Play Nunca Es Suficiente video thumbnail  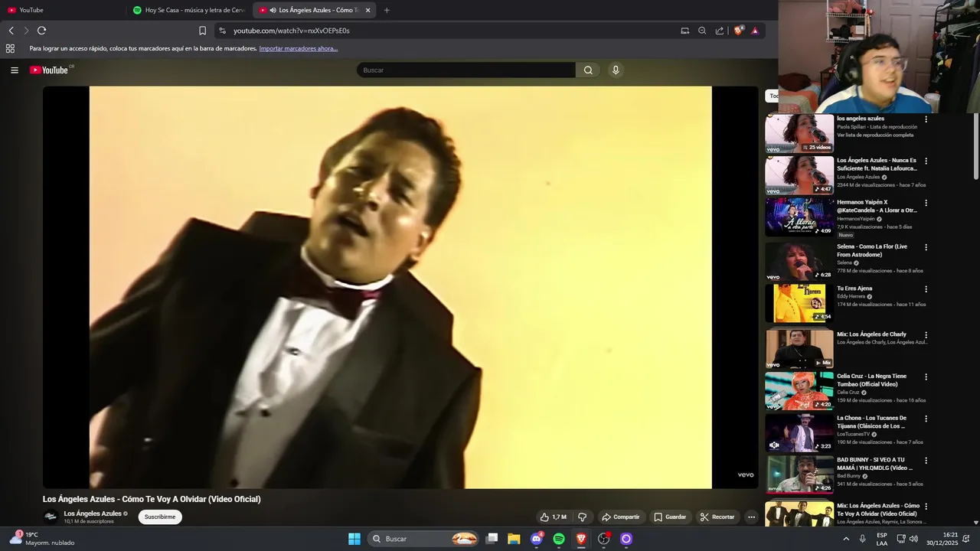(799, 175)
